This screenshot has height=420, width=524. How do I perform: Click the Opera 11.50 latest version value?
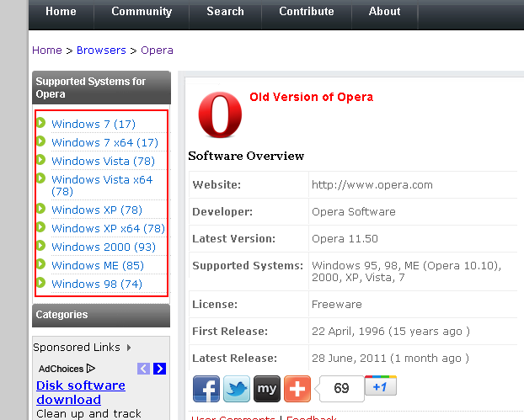pyautogui.click(x=345, y=239)
